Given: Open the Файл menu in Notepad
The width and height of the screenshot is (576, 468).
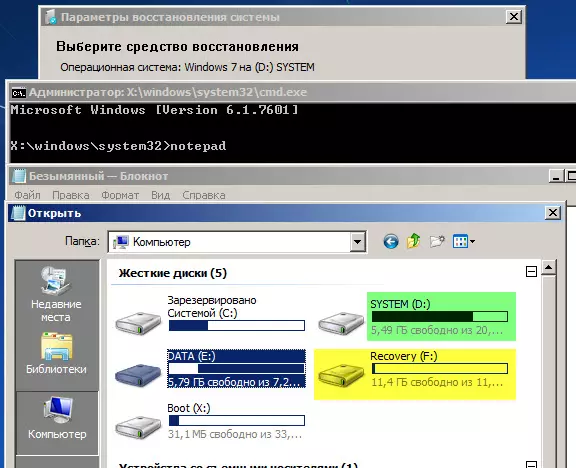Looking at the screenshot, I should click(27, 195).
